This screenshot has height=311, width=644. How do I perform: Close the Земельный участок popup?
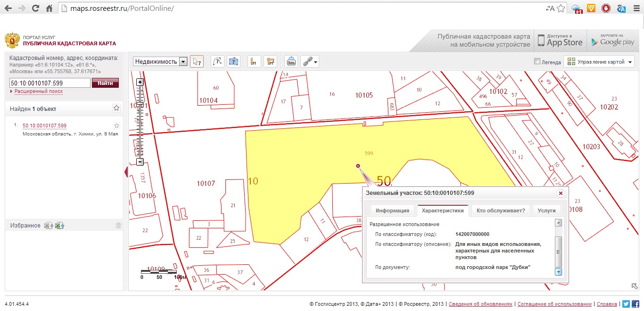pyautogui.click(x=561, y=193)
